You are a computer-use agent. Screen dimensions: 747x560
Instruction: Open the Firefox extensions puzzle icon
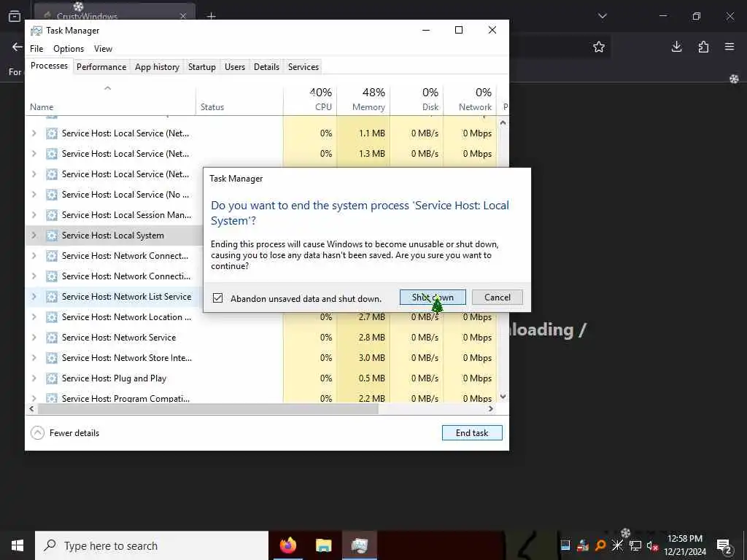pyautogui.click(x=703, y=47)
